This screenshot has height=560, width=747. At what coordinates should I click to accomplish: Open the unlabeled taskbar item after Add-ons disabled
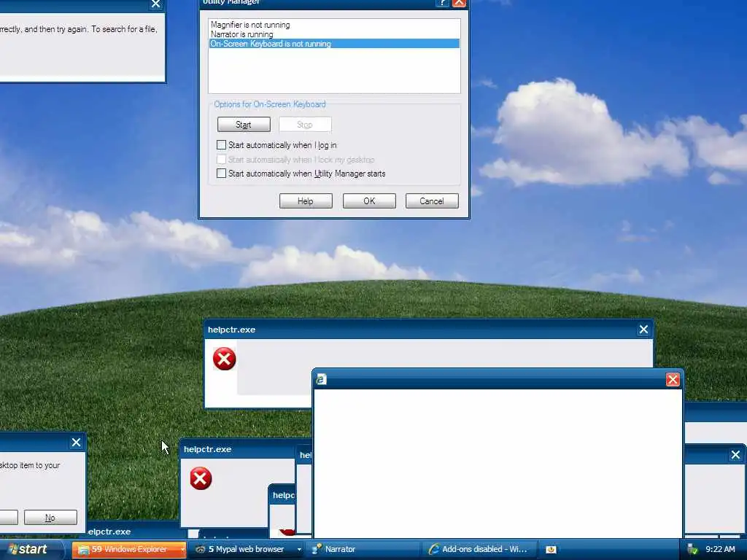(551, 549)
